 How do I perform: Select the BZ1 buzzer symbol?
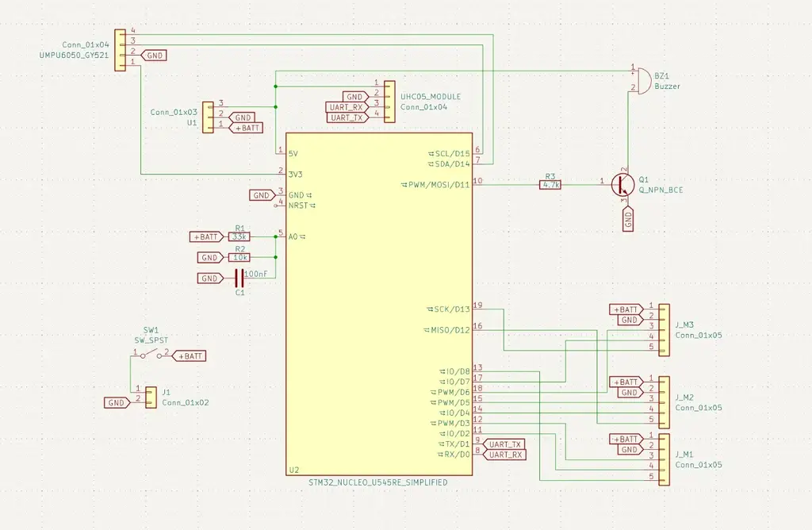642,81
